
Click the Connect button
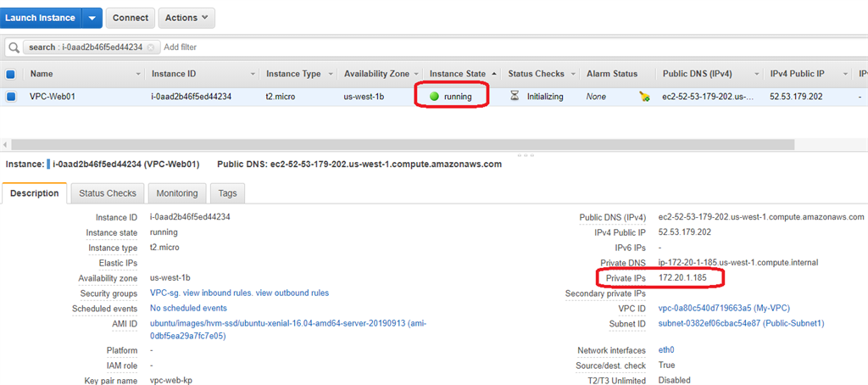click(x=130, y=18)
